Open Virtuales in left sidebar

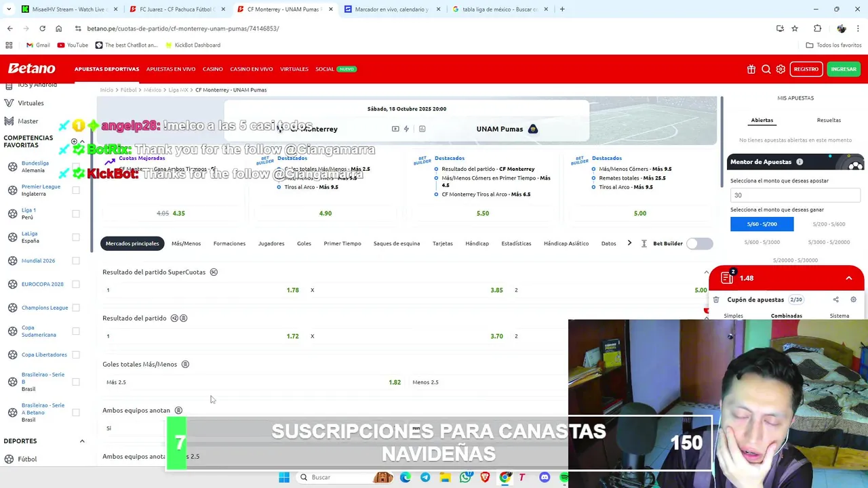point(31,103)
